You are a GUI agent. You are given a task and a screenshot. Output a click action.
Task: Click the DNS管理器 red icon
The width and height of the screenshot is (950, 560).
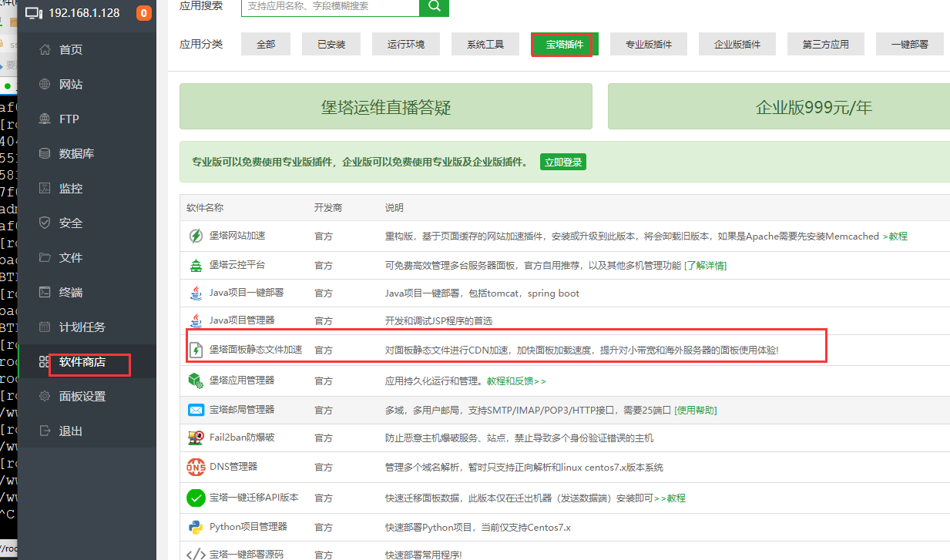[196, 467]
